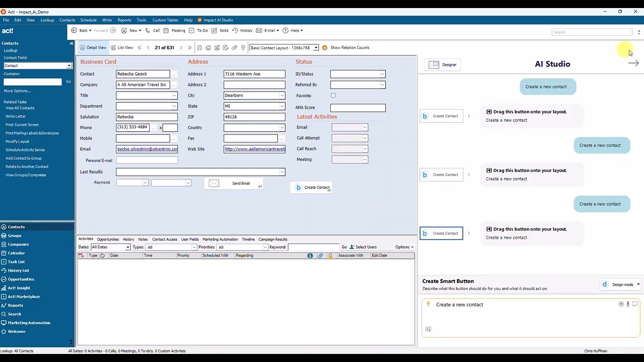
Task: Click the map location pin icon
Action: click(243, 48)
